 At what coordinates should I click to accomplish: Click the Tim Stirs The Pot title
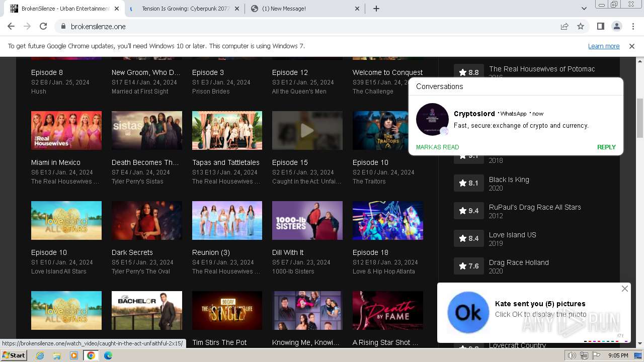pos(219,342)
